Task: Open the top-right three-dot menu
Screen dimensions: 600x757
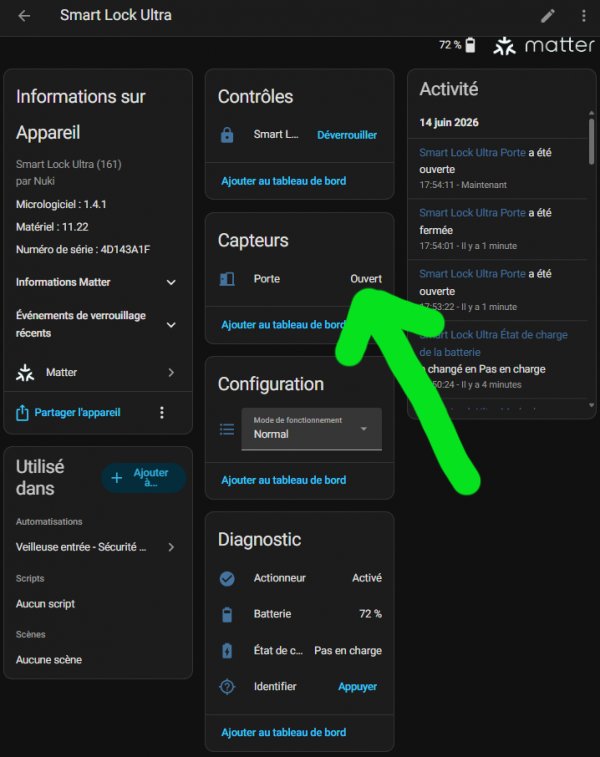Action: pyautogui.click(x=584, y=16)
